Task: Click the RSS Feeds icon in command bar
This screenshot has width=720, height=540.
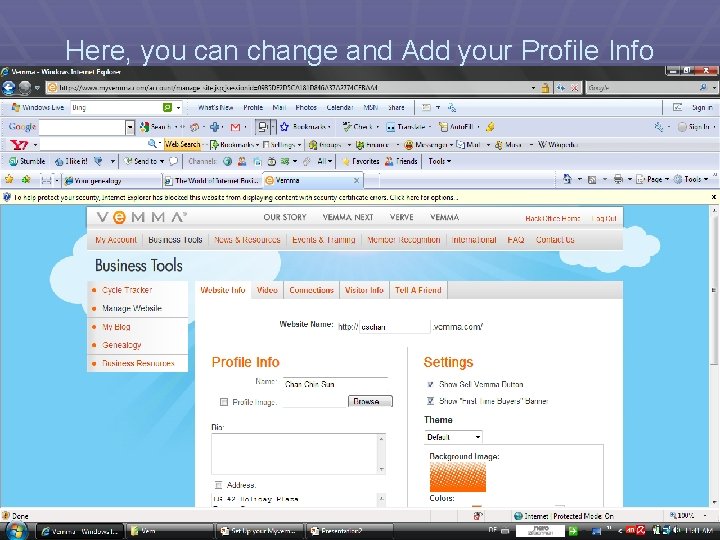Action: click(x=592, y=180)
